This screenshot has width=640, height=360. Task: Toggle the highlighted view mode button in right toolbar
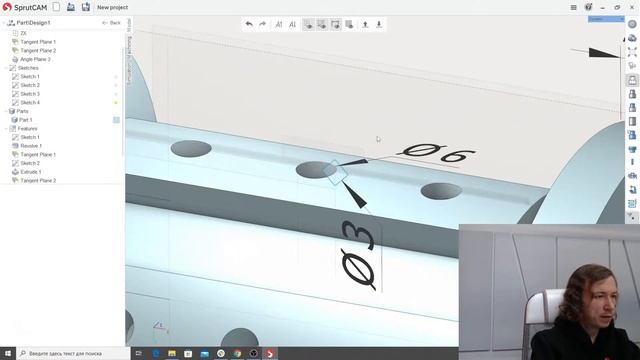pos(632,80)
